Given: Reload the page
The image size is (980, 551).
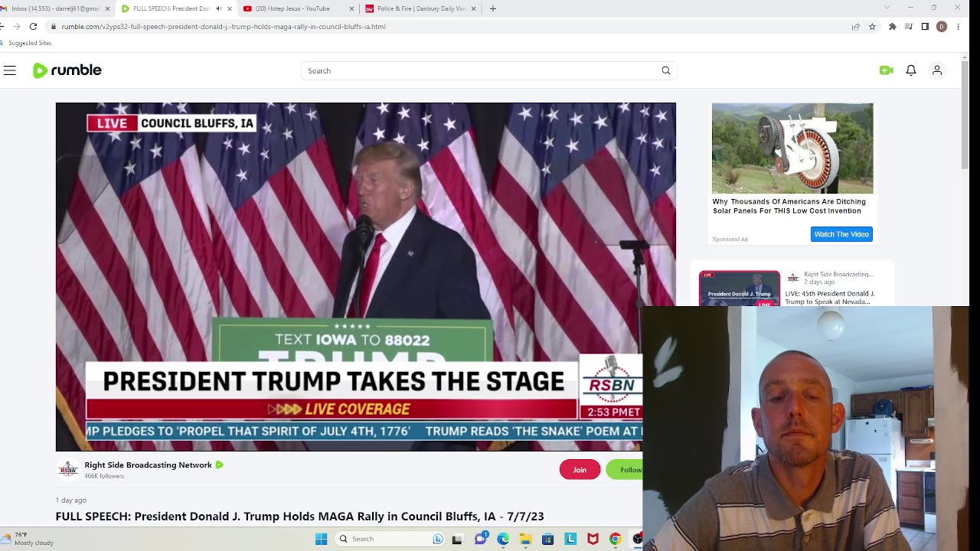Looking at the screenshot, I should pyautogui.click(x=33, y=26).
